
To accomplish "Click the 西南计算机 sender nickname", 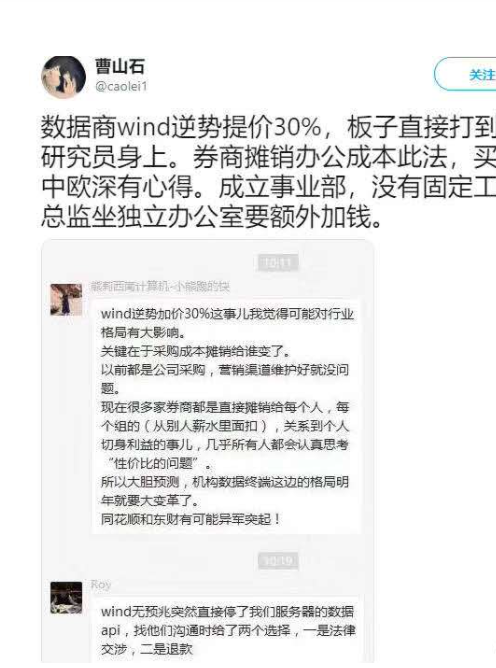I will [160, 287].
